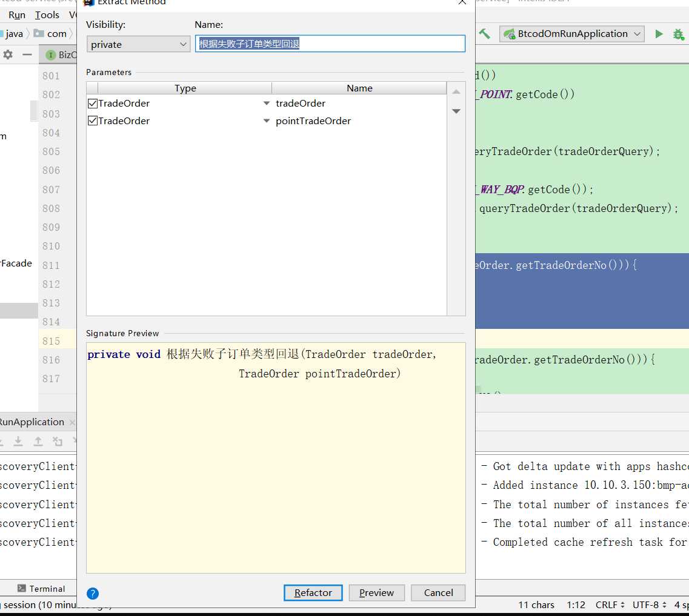Open project panel settings gear

tap(8, 55)
